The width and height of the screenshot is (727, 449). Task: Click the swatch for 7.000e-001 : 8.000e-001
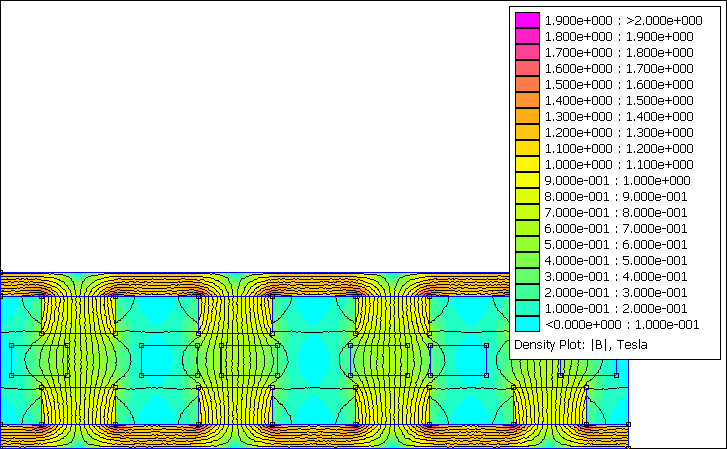tap(527, 212)
